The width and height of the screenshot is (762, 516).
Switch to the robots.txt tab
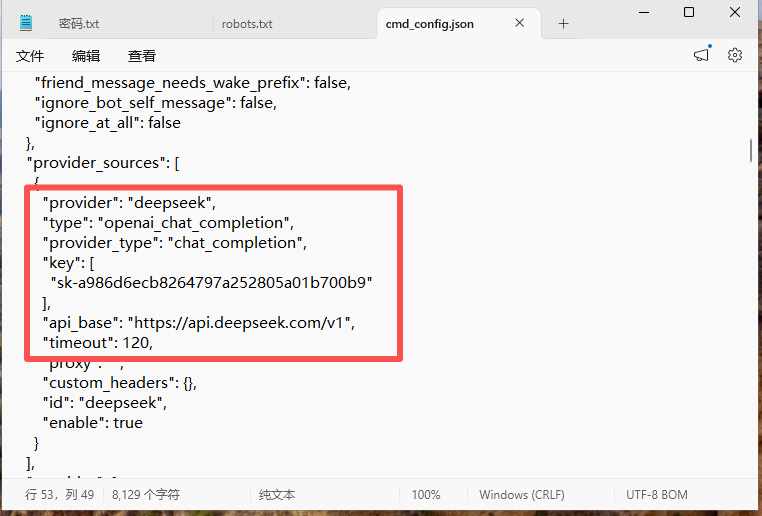(247, 24)
